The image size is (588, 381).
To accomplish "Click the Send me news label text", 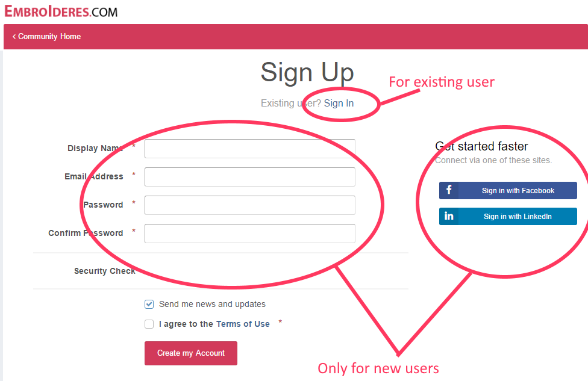I will 212,304.
